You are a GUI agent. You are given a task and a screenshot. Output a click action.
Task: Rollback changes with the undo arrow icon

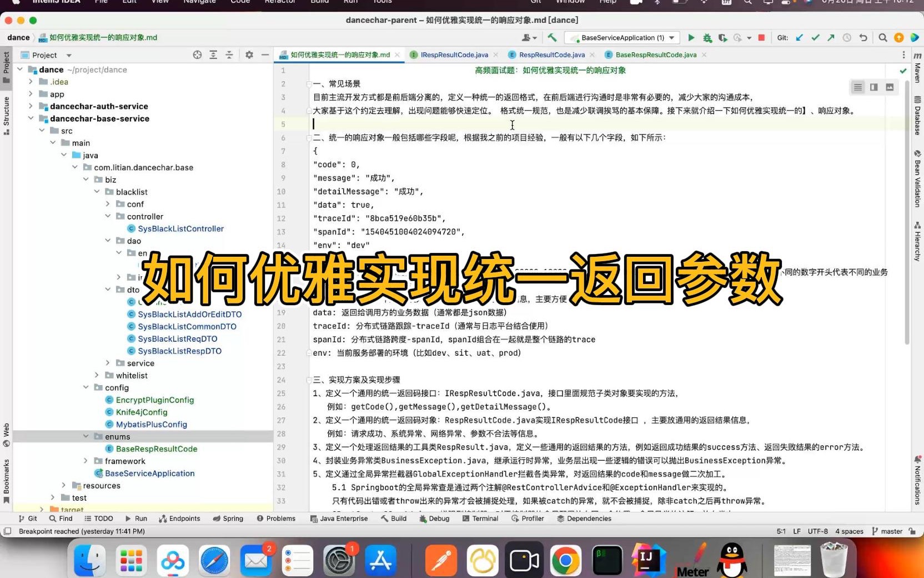pos(863,38)
